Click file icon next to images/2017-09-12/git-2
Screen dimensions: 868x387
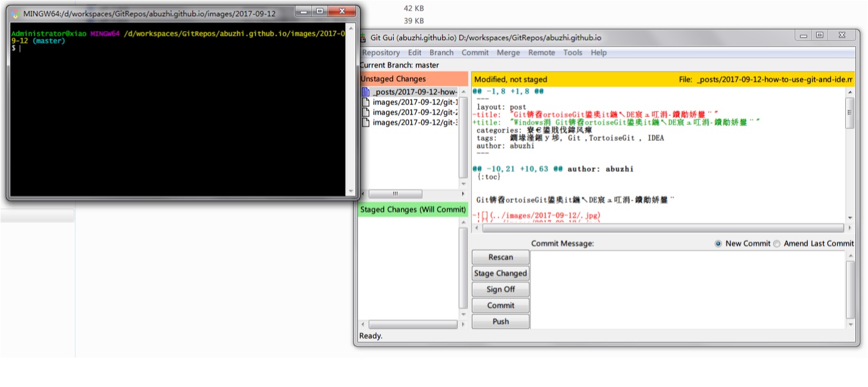click(x=366, y=112)
